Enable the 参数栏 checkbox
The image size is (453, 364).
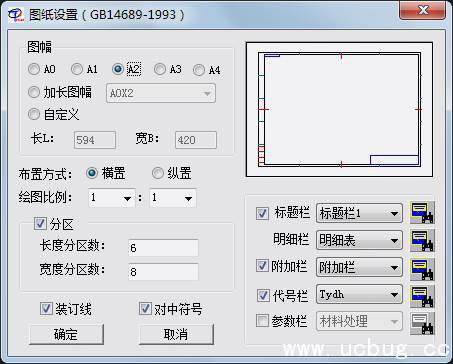point(262,321)
